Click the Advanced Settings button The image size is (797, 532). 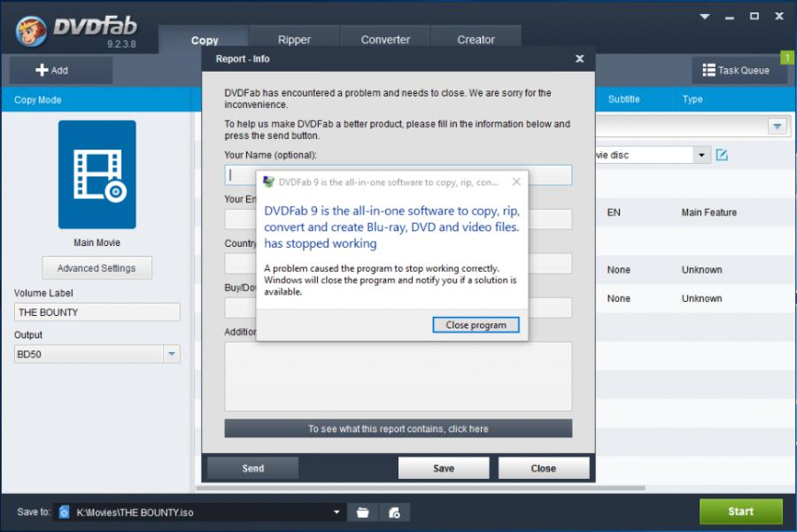(97, 268)
